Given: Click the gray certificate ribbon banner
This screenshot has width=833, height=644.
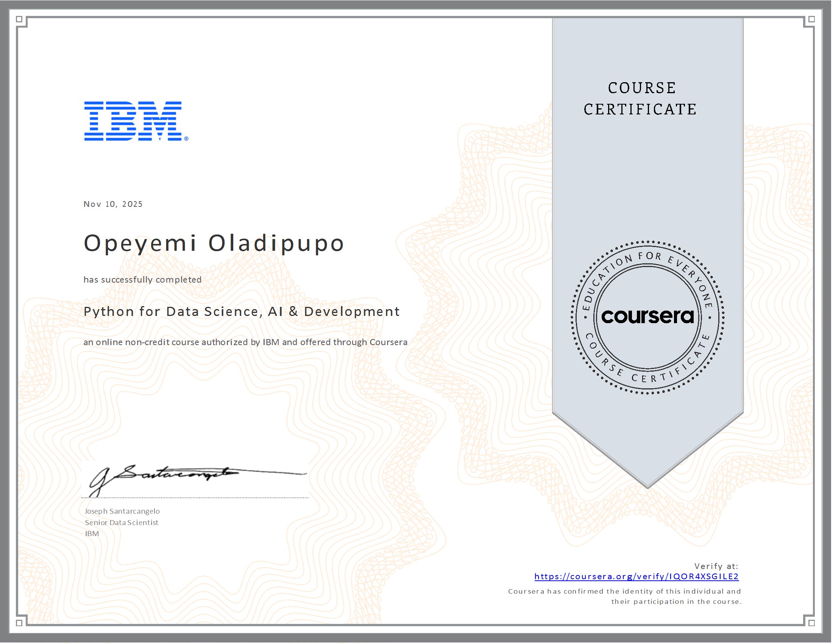Looking at the screenshot, I should tap(648, 172).
